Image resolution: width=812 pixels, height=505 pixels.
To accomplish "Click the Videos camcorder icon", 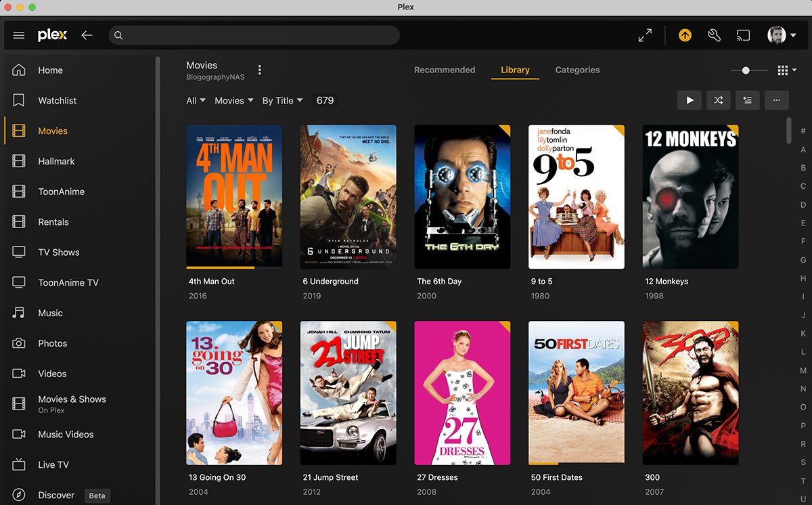I will (x=19, y=374).
